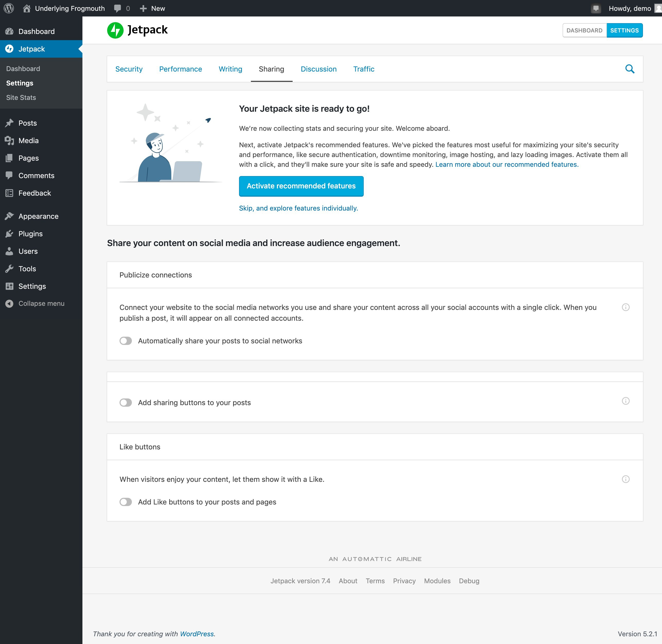Enable automatically sharing posts to social networks
This screenshot has width=662, height=644.
[x=125, y=341]
